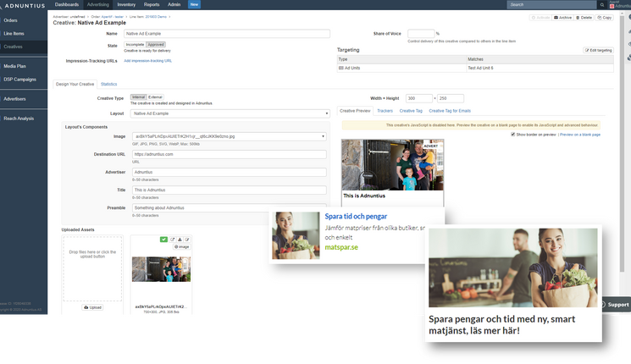Click Test Ad Unit 6 targeting cell
The width and height of the screenshot is (631, 364).
pyautogui.click(x=540, y=68)
